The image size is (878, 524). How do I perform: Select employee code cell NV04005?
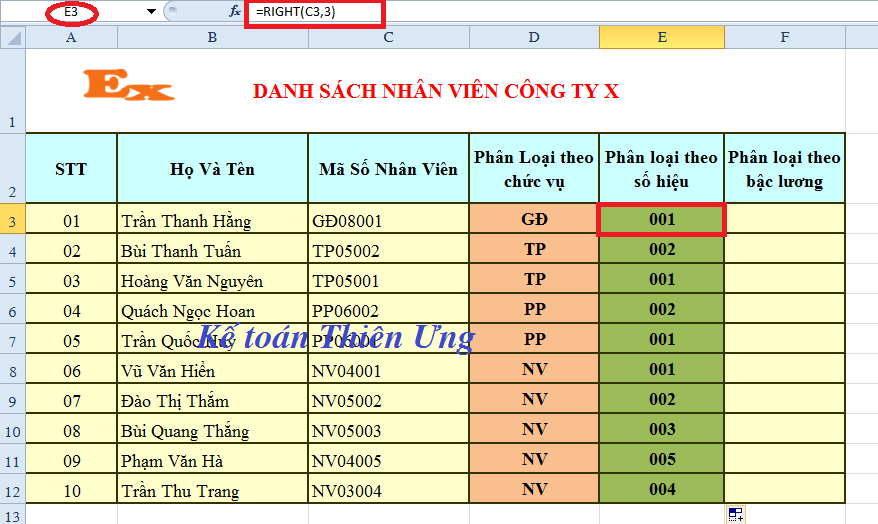(389, 458)
